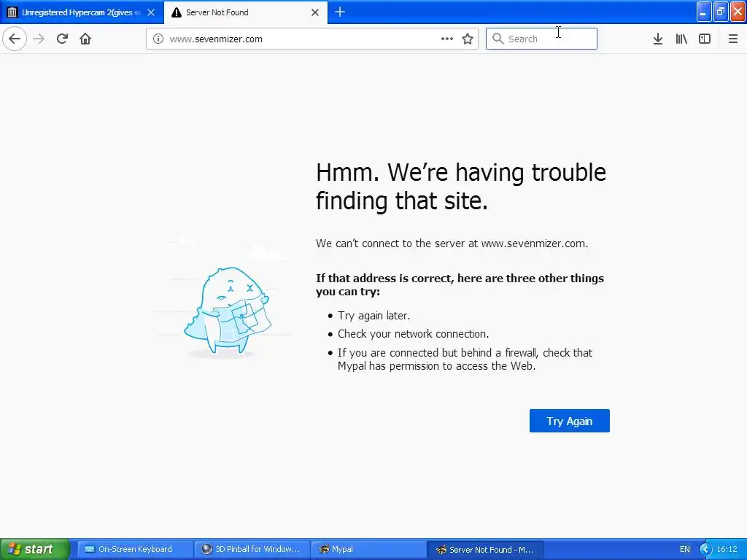747x560 pixels.
Task: Open the Mypal taskbar window
Action: [368, 550]
